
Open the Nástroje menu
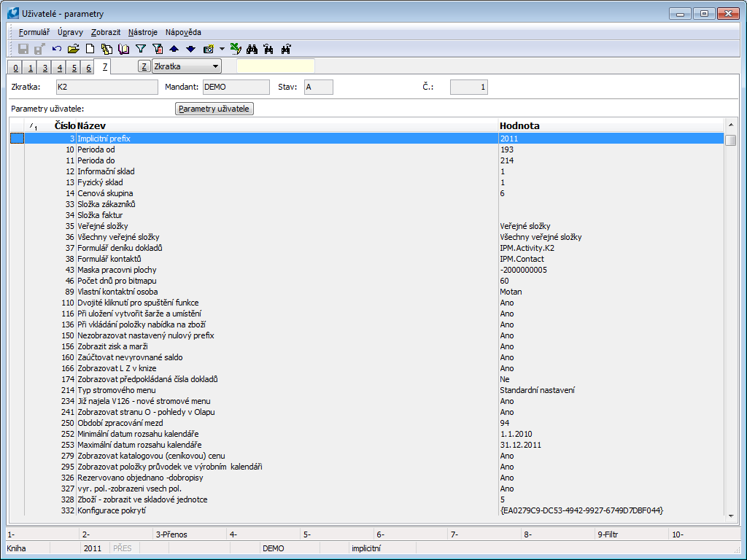tap(142, 32)
